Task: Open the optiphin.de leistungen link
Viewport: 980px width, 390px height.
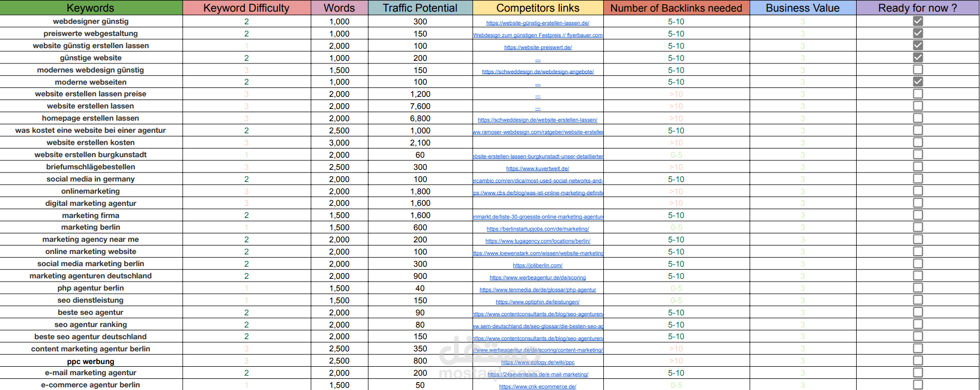Action: click(538, 302)
